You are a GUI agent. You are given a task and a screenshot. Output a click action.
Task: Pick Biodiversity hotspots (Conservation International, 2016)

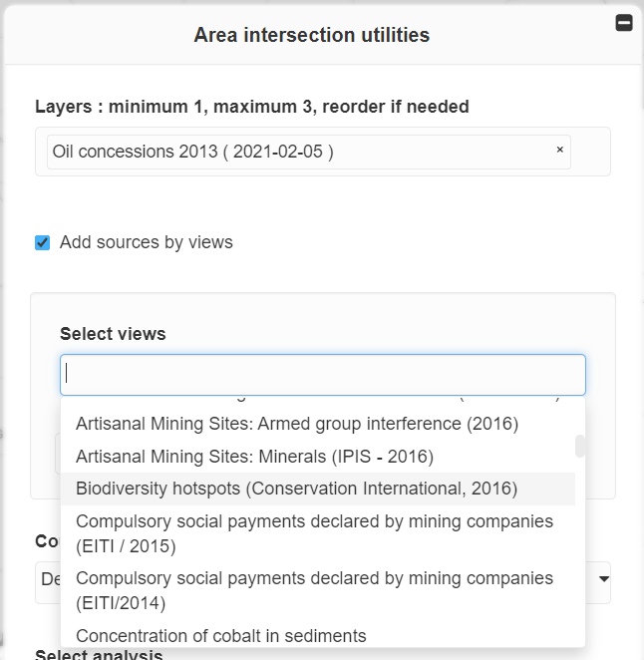point(296,489)
